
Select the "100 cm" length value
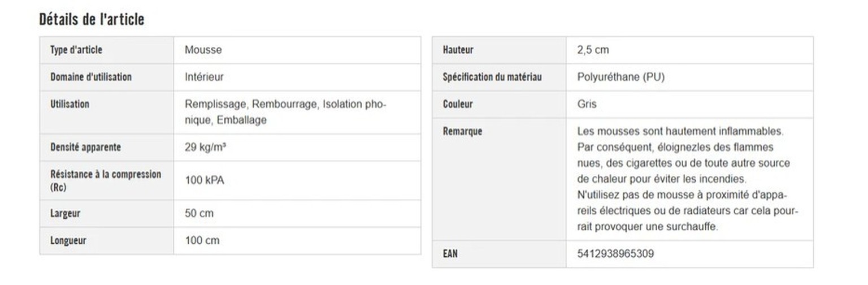click(x=202, y=241)
